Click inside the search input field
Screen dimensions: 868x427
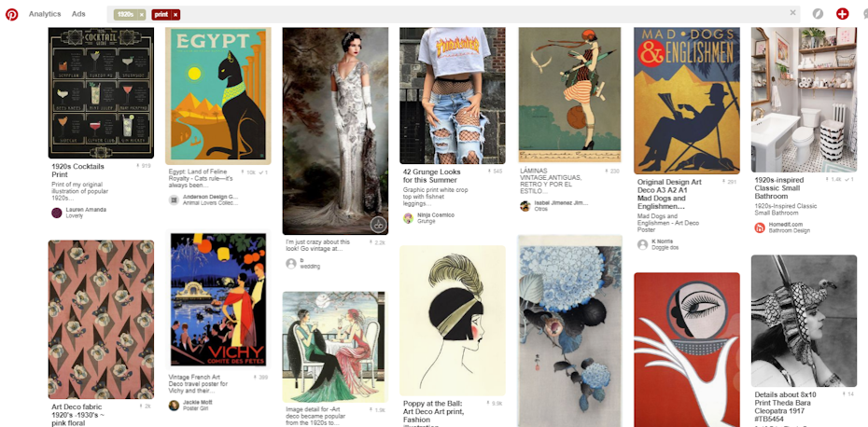pos(467,14)
